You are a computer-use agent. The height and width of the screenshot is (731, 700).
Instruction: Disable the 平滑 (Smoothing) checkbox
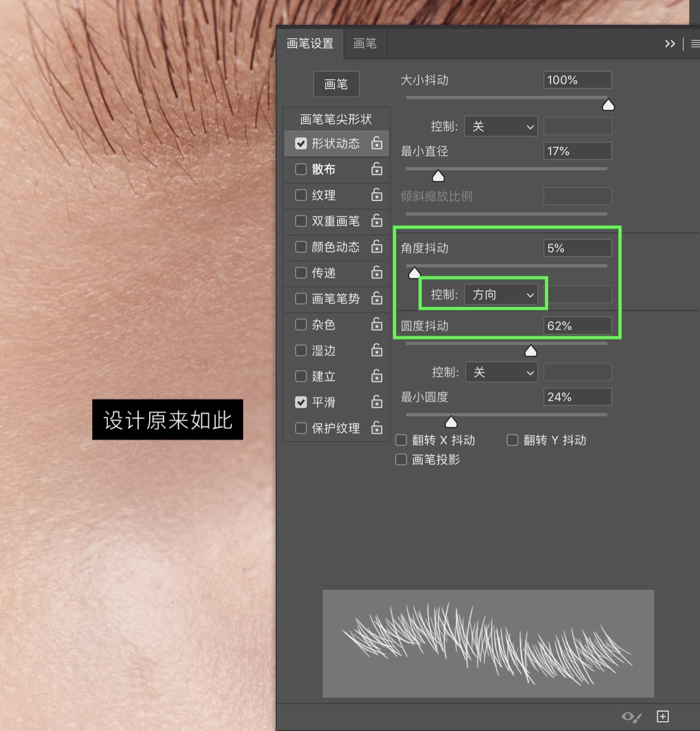[x=300, y=402]
